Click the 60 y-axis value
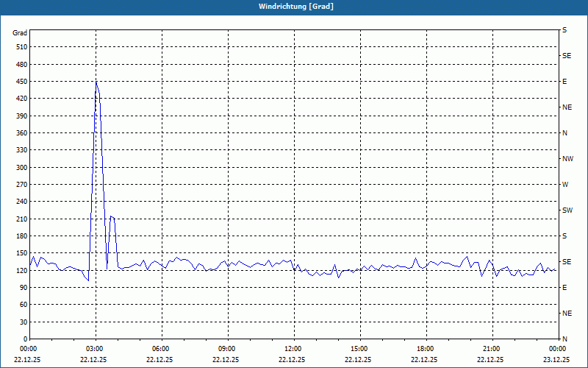This screenshot has width=588, height=368. (24, 305)
